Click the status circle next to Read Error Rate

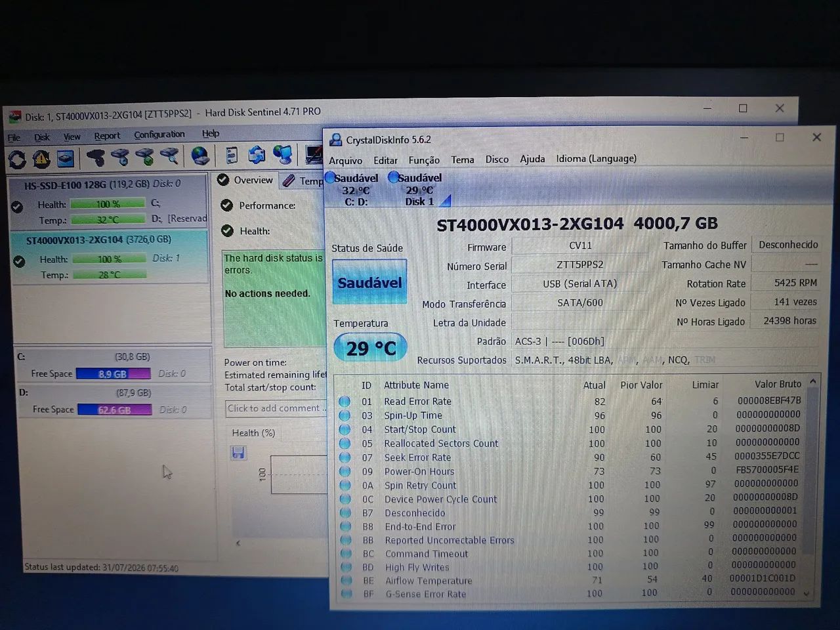pos(345,401)
